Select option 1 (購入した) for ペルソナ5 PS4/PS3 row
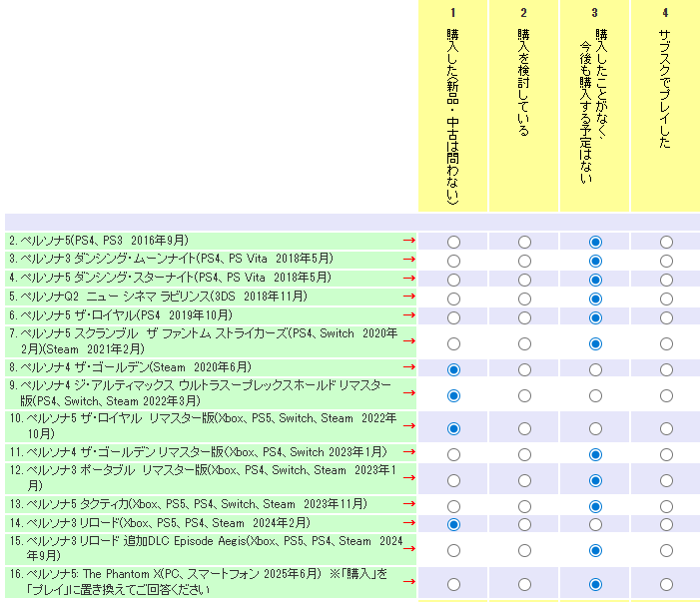Viewport: 700px width, 602px height. [x=453, y=242]
